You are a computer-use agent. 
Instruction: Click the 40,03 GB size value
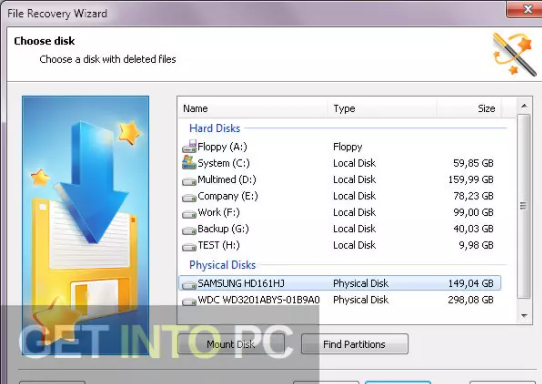coord(473,228)
